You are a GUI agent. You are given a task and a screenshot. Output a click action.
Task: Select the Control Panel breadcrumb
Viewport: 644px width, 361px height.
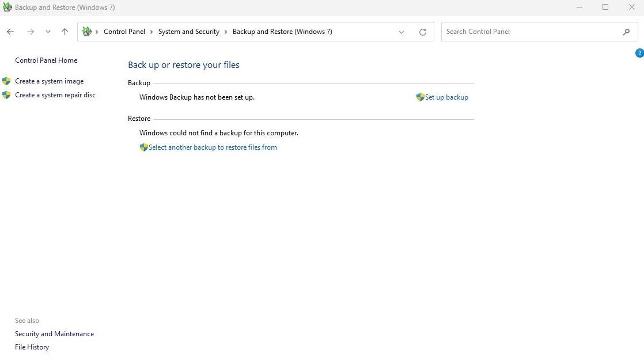point(124,32)
